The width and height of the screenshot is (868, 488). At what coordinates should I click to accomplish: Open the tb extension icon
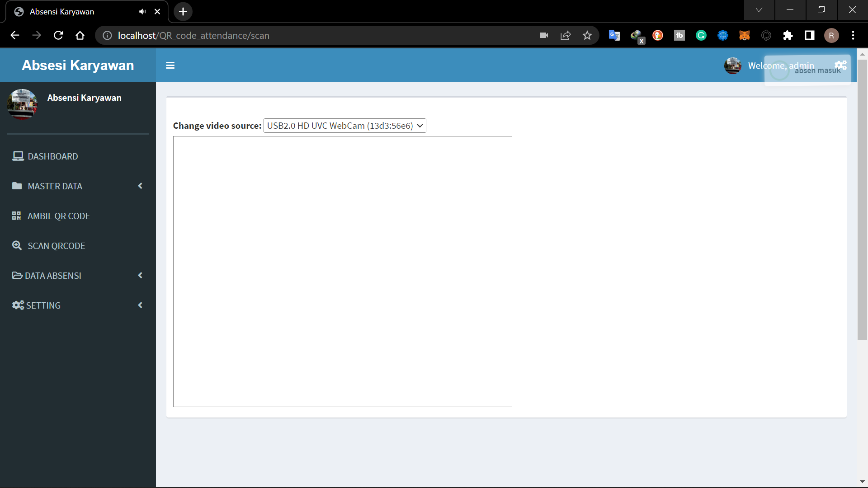tap(679, 35)
